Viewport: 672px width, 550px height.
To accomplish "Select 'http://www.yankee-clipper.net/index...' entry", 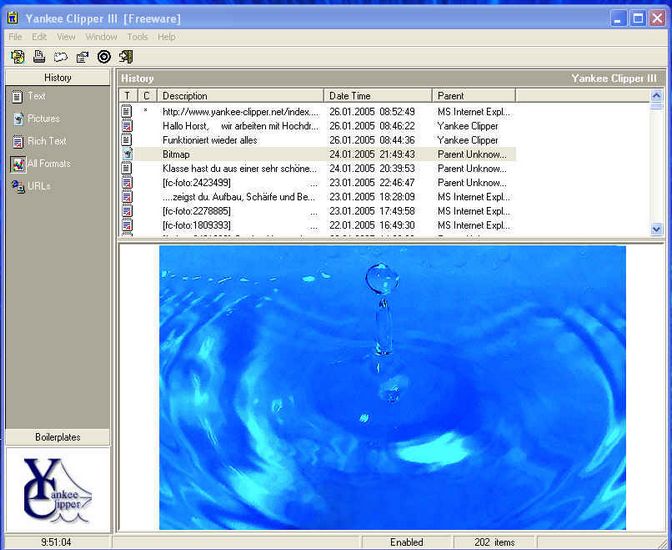I will pos(241,112).
